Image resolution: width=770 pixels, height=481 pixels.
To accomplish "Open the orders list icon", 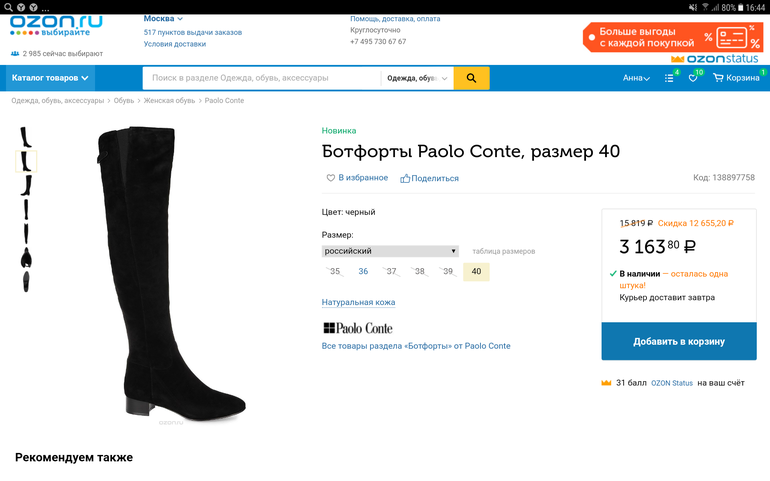I will tap(669, 78).
